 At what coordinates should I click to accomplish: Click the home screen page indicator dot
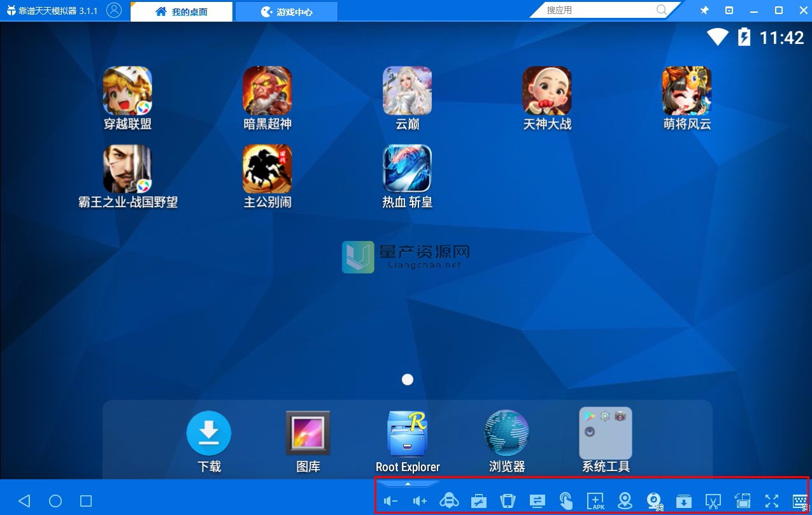[x=408, y=380]
